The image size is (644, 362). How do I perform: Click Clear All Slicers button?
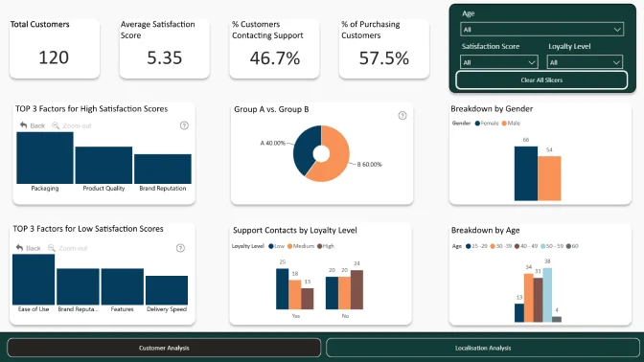(541, 80)
